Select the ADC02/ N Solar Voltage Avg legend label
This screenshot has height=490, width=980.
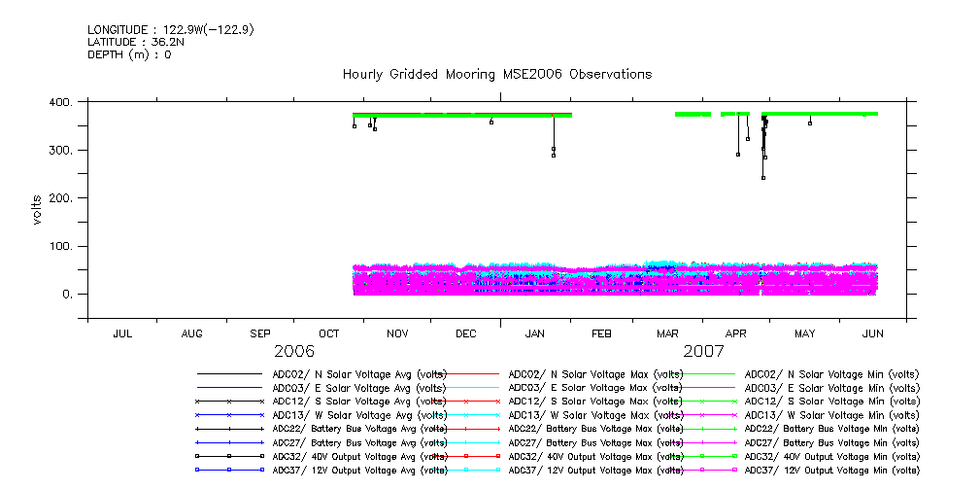[x=359, y=373]
